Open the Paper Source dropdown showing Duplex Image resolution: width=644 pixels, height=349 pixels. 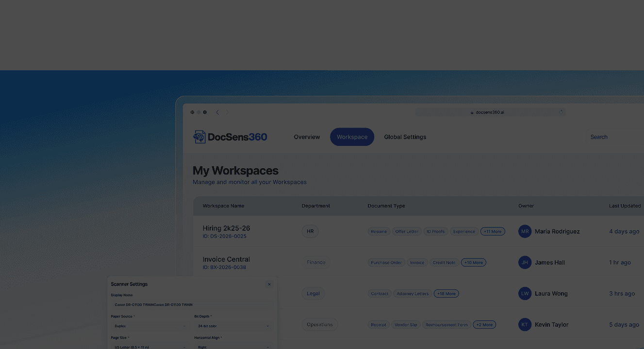149,326
